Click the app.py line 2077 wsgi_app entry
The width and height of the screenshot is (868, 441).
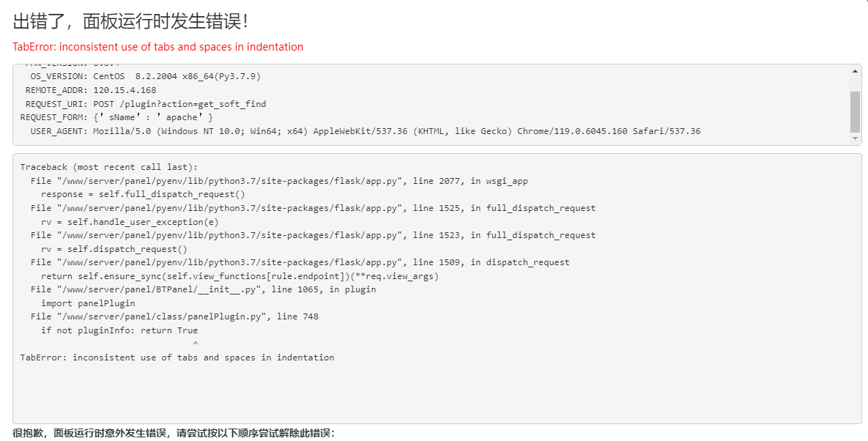[x=279, y=181]
